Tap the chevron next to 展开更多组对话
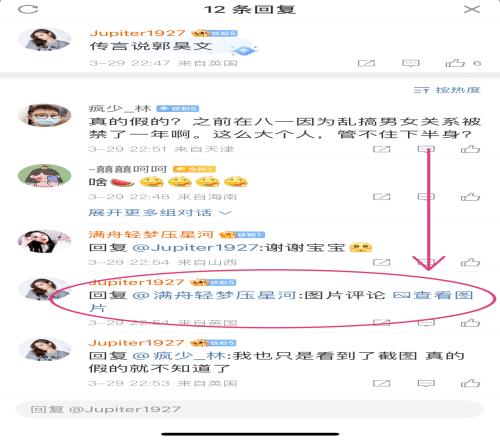This screenshot has height=440, width=500. (x=226, y=213)
